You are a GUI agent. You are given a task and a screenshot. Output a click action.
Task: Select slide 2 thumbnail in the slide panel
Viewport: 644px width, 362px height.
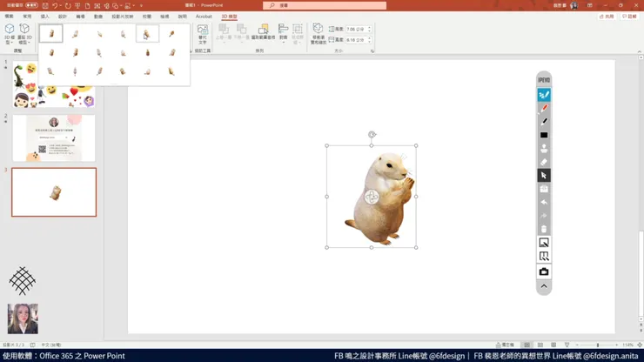tap(54, 138)
